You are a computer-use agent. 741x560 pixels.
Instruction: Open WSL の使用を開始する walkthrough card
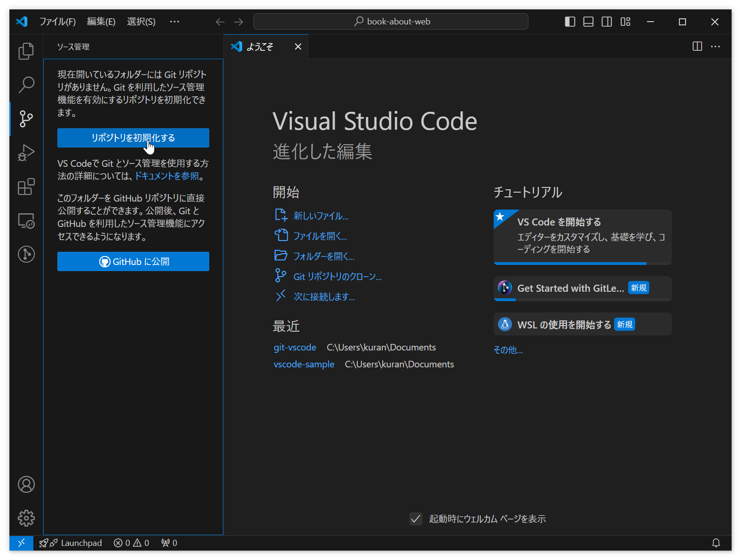click(x=583, y=324)
